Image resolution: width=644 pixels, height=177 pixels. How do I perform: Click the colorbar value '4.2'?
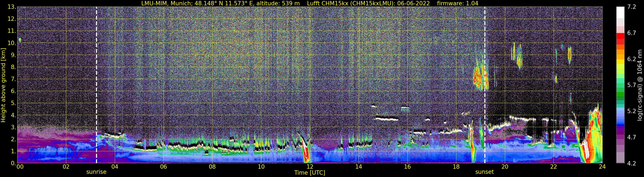point(632,163)
